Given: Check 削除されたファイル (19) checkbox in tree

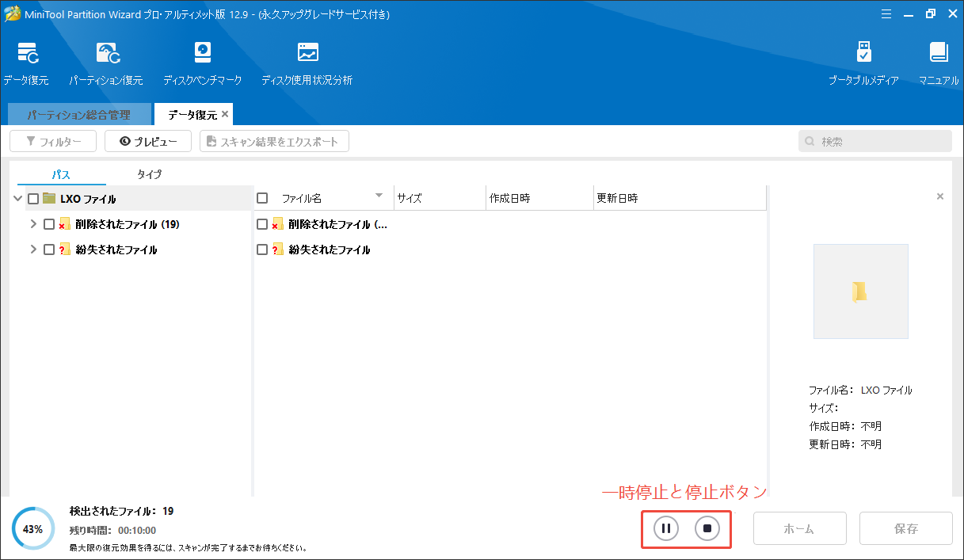Looking at the screenshot, I should tap(49, 224).
